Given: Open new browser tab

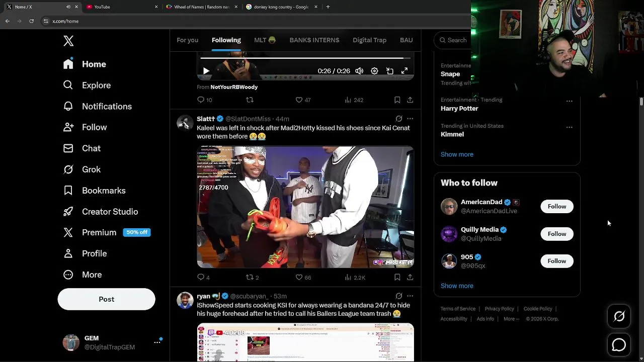Looking at the screenshot, I should (328, 7).
